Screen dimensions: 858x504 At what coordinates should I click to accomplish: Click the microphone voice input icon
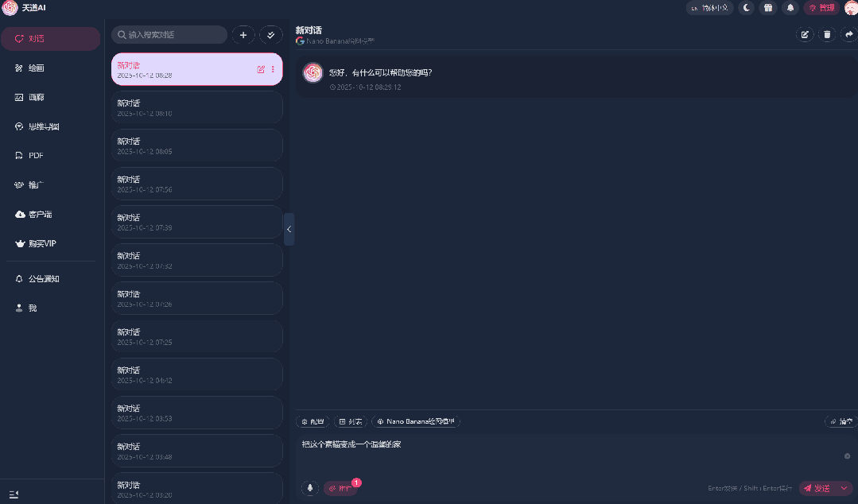tap(309, 487)
